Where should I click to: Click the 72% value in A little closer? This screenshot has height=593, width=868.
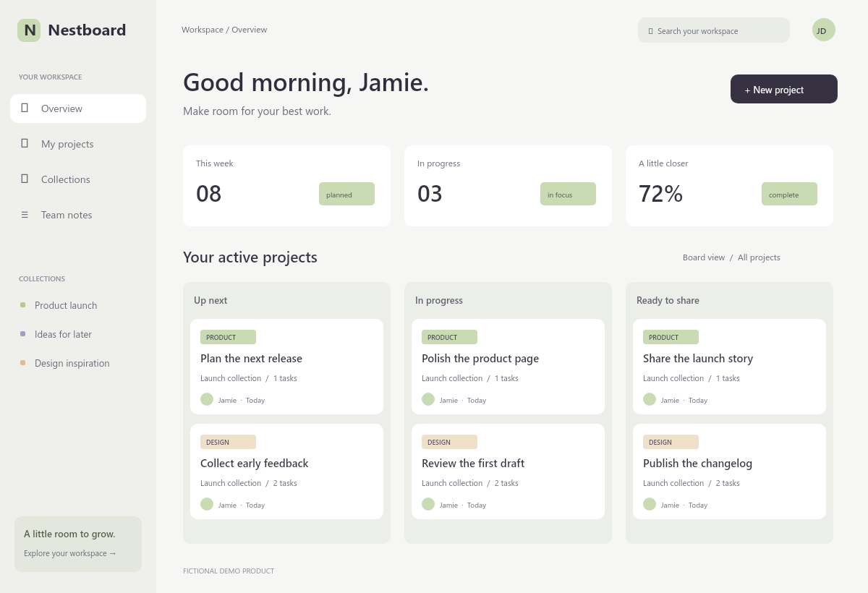click(x=660, y=194)
